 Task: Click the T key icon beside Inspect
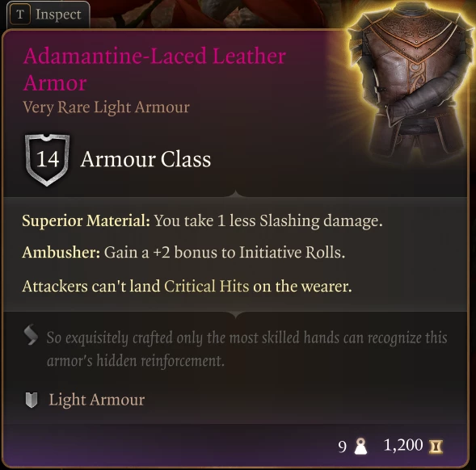point(20,15)
